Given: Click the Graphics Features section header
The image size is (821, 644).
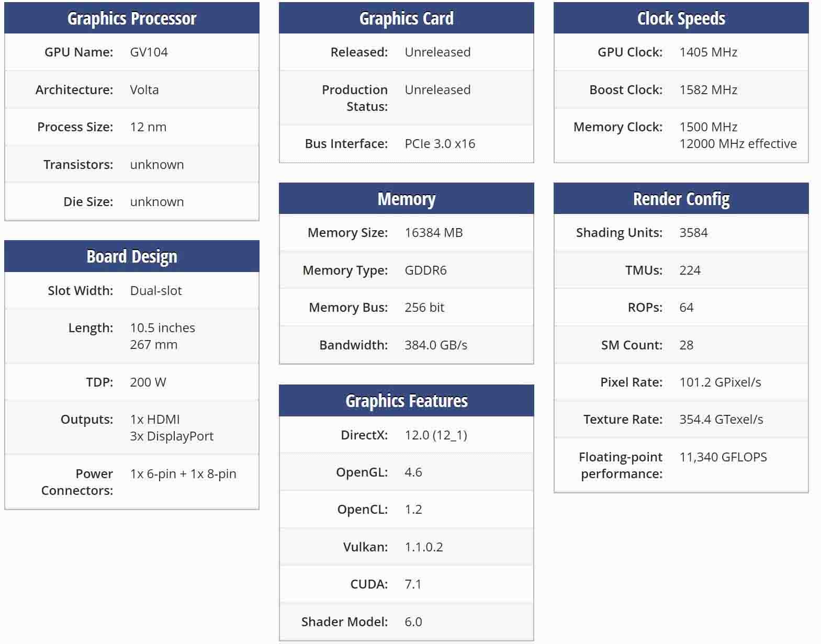Looking at the screenshot, I should 407,401.
